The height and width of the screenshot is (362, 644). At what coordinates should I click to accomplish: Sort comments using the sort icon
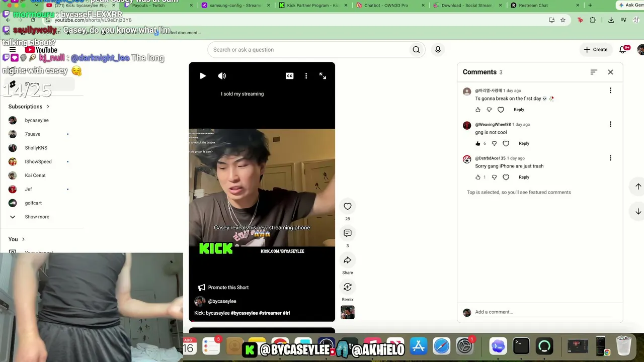click(x=594, y=72)
